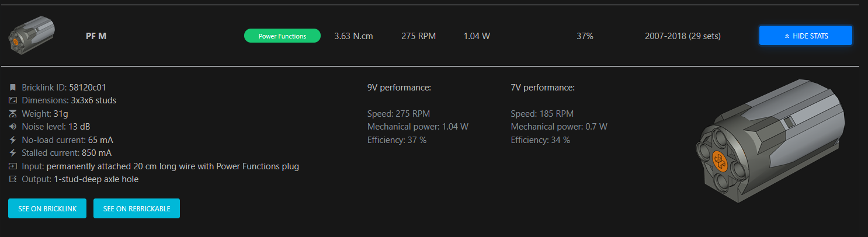This screenshot has height=237, width=868.
Task: Click the 9V performance heading
Action: click(x=399, y=88)
